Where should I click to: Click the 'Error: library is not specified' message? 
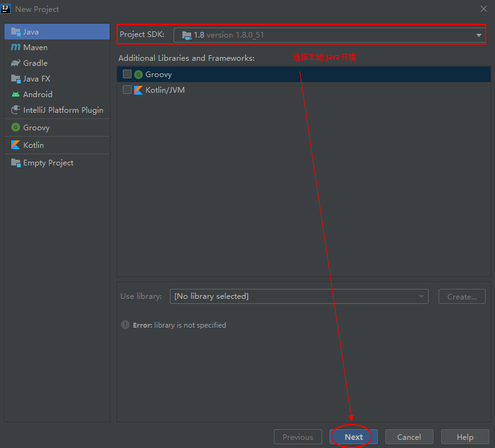click(179, 325)
